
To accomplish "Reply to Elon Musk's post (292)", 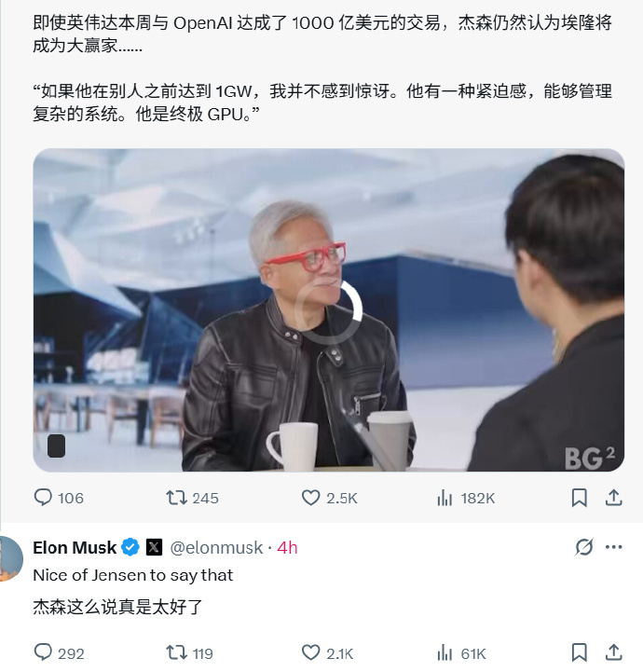I will (x=59, y=653).
